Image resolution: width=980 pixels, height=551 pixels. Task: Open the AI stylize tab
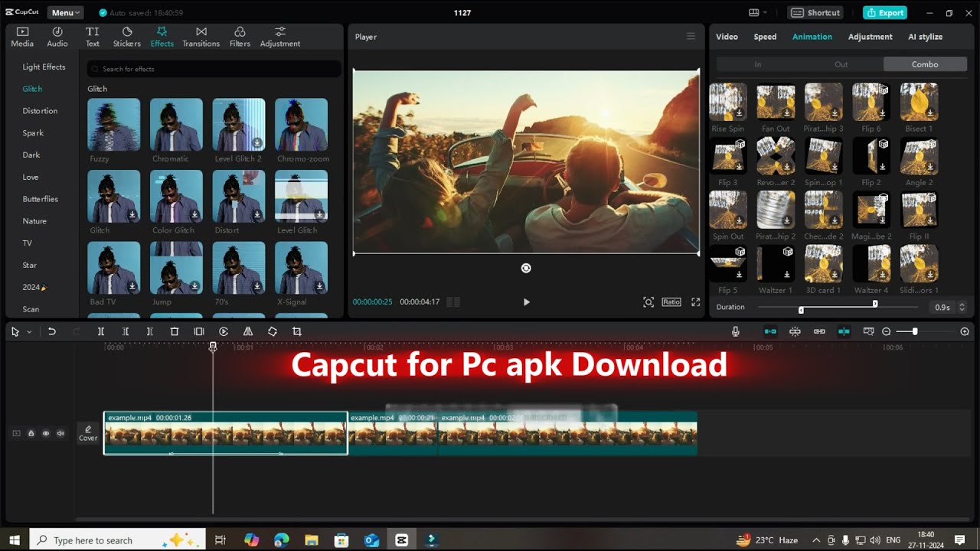926,37
